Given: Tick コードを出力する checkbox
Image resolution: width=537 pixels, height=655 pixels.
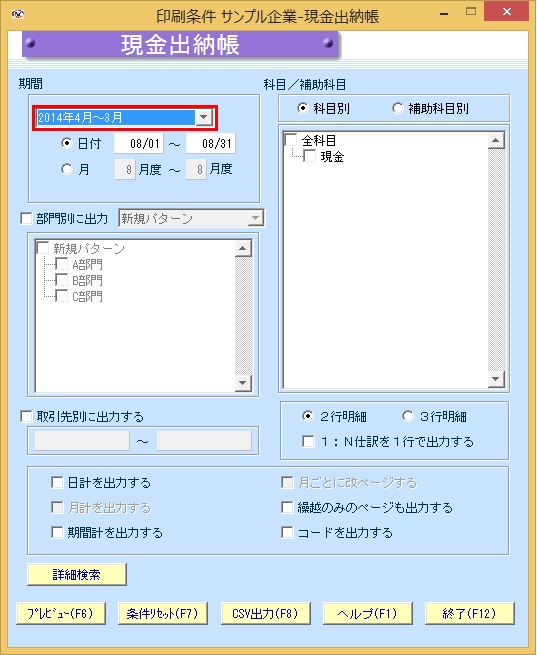Looking at the screenshot, I should [287, 532].
